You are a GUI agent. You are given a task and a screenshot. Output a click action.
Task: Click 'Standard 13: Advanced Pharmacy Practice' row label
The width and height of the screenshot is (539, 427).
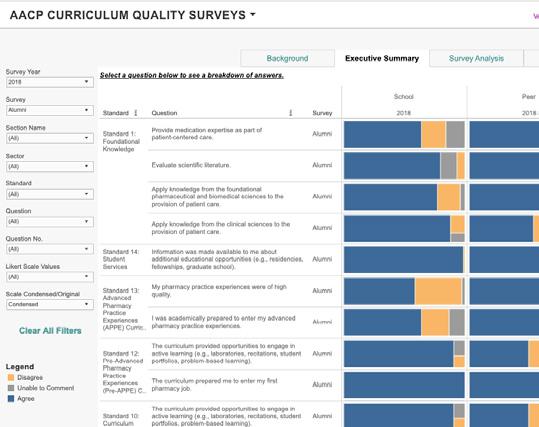(x=123, y=309)
